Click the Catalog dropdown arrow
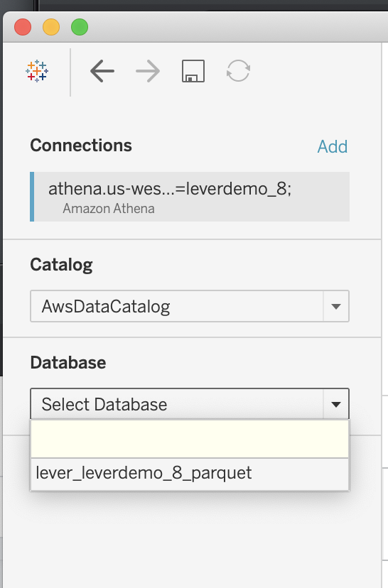 tap(336, 306)
